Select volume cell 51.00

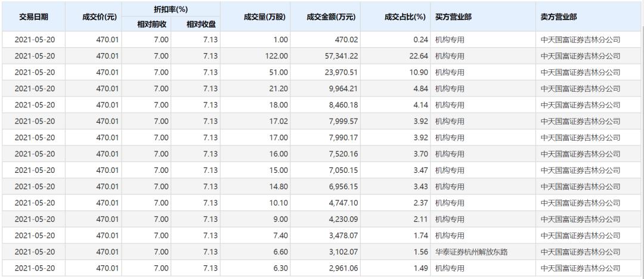pyautogui.click(x=279, y=72)
